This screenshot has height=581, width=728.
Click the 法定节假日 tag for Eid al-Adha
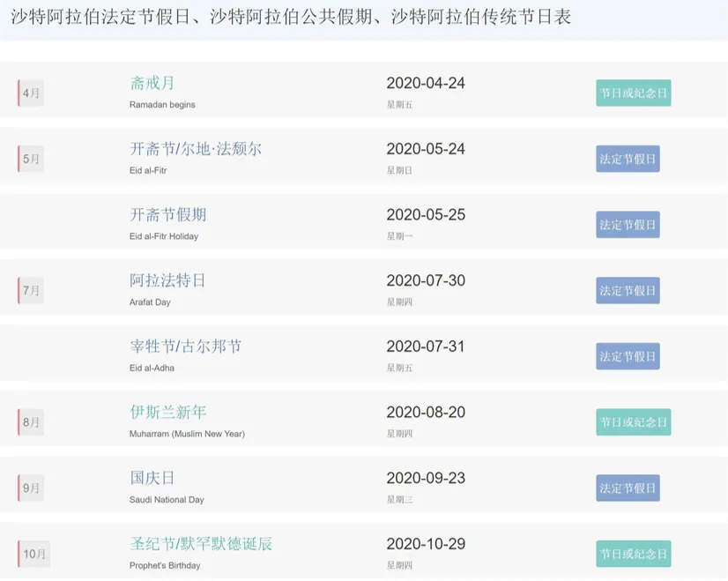pos(628,356)
